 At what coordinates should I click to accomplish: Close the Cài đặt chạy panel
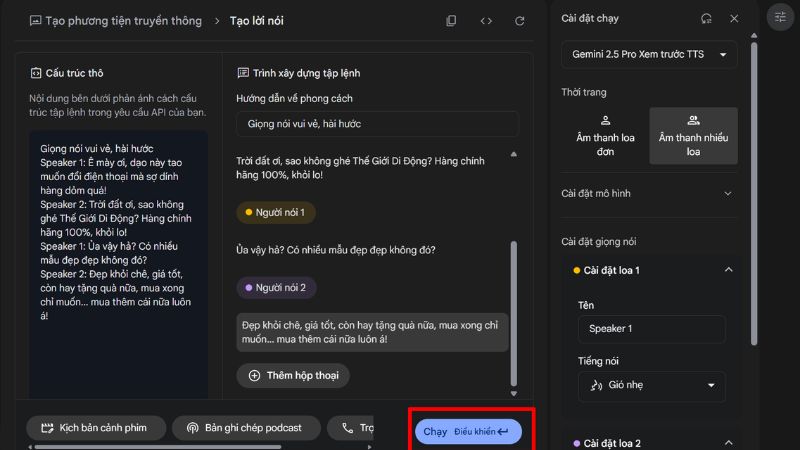pos(734,19)
